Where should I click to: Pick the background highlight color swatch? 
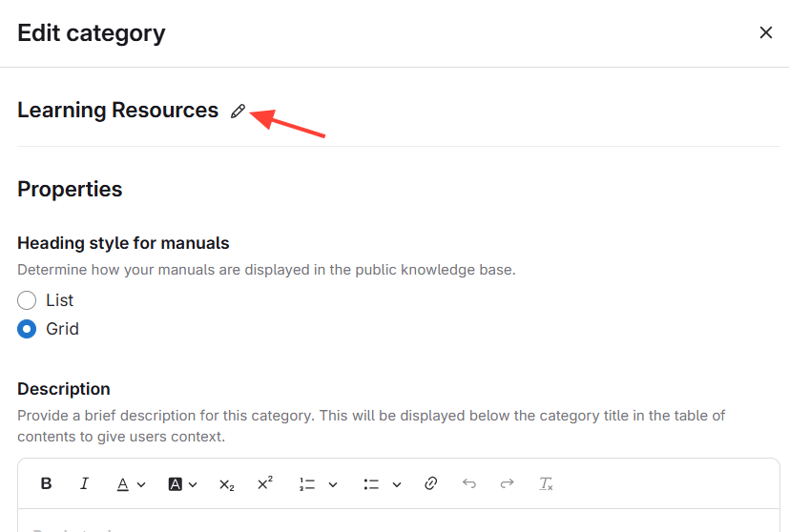175,484
